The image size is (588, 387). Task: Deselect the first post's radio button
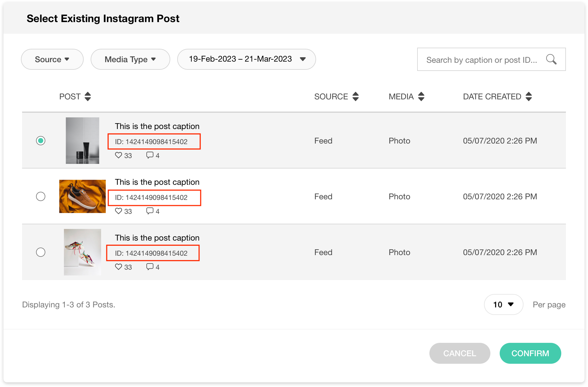41,141
